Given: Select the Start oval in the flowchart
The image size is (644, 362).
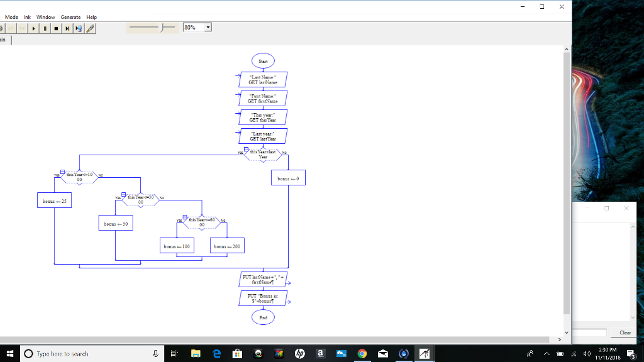Looking at the screenshot, I should pos(262,60).
